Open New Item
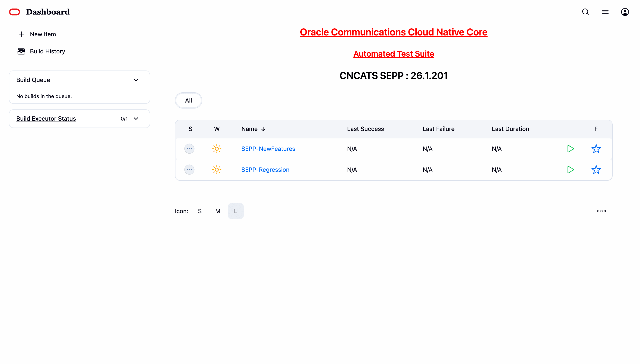This screenshot has height=364, width=640. (43, 34)
